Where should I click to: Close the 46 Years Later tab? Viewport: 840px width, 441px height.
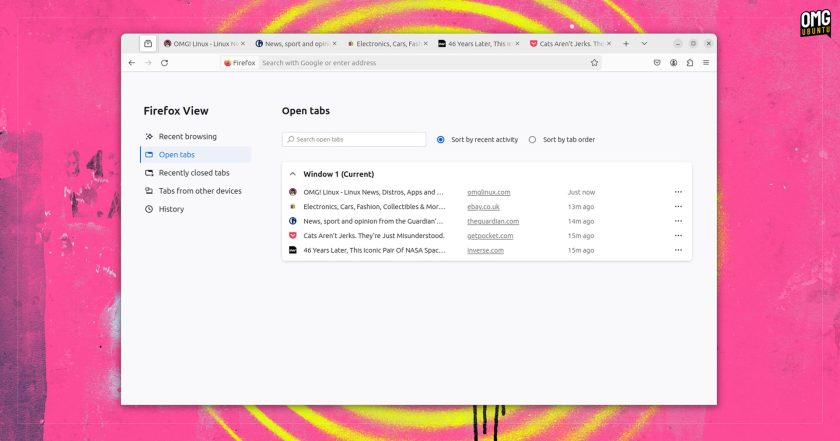coord(517,43)
